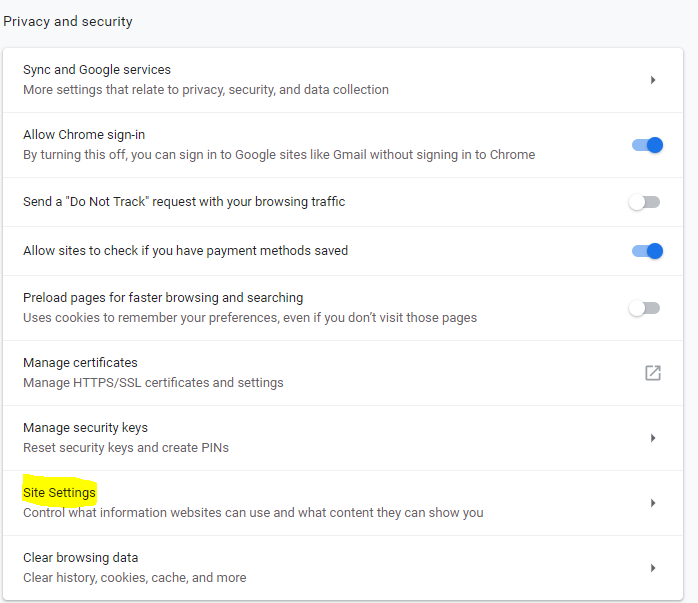Screen dimensions: 698x603
Task: Click the Privacy and security heading
Action: pyautogui.click(x=68, y=21)
